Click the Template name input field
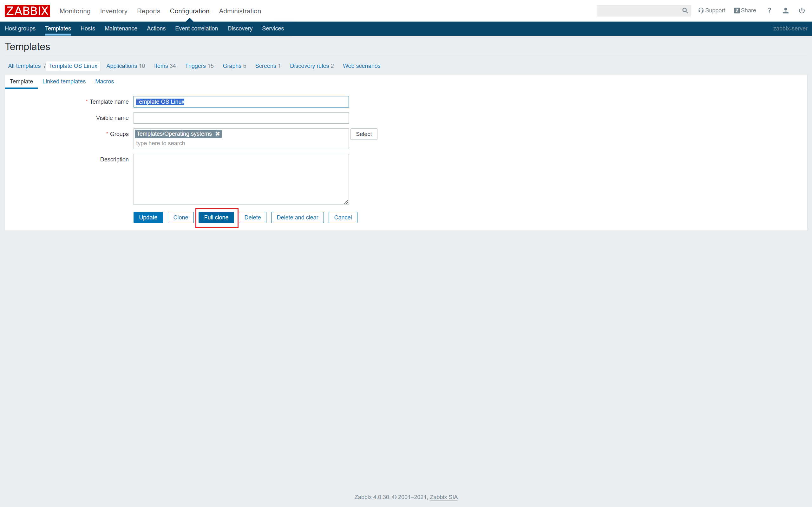This screenshot has height=507, width=812. coord(241,102)
